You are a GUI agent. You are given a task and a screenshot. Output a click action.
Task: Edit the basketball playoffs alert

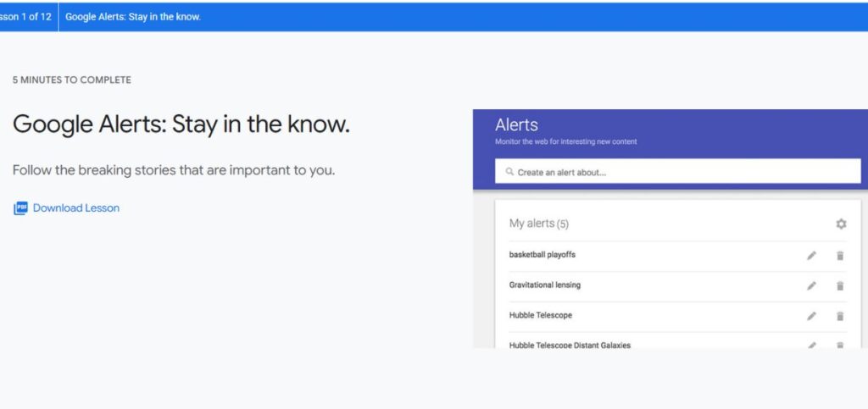(x=811, y=256)
